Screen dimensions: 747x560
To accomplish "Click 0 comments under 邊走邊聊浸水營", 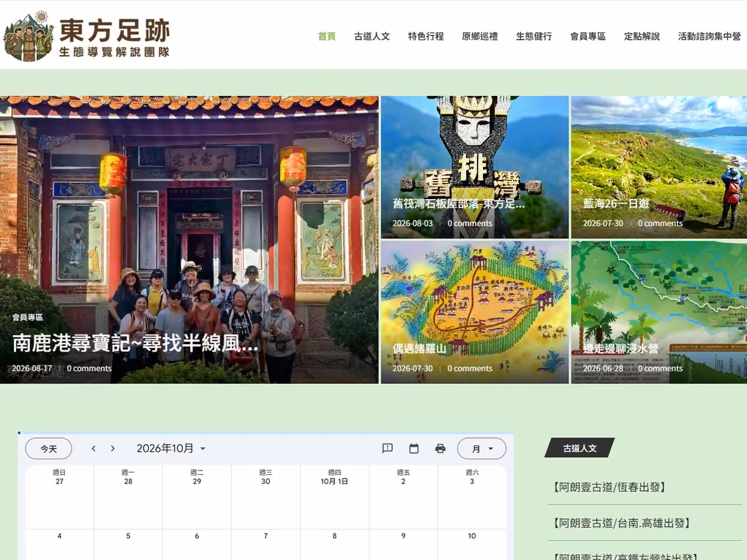I will [x=660, y=368].
